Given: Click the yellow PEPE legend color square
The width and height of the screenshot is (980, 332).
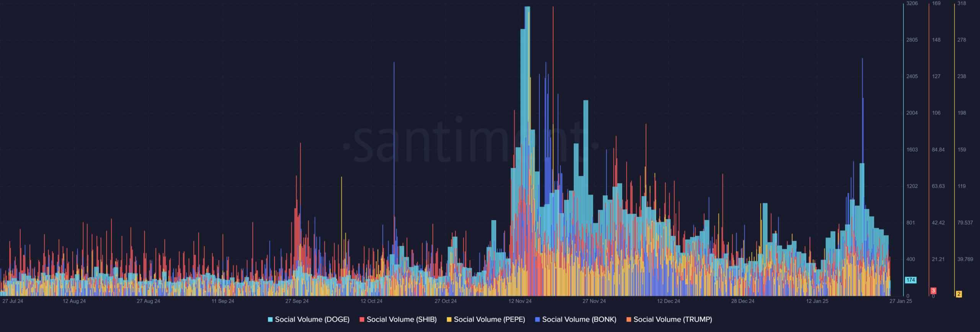Looking at the screenshot, I should point(449,319).
